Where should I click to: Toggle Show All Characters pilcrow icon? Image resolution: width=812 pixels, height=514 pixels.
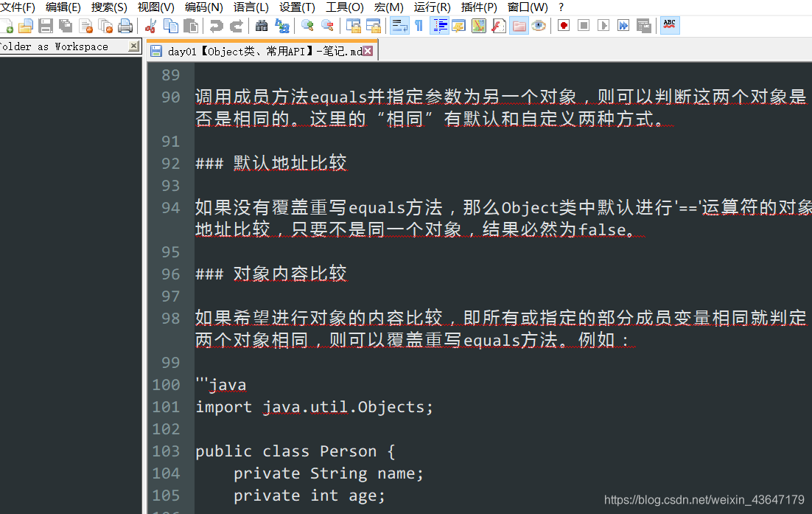419,25
